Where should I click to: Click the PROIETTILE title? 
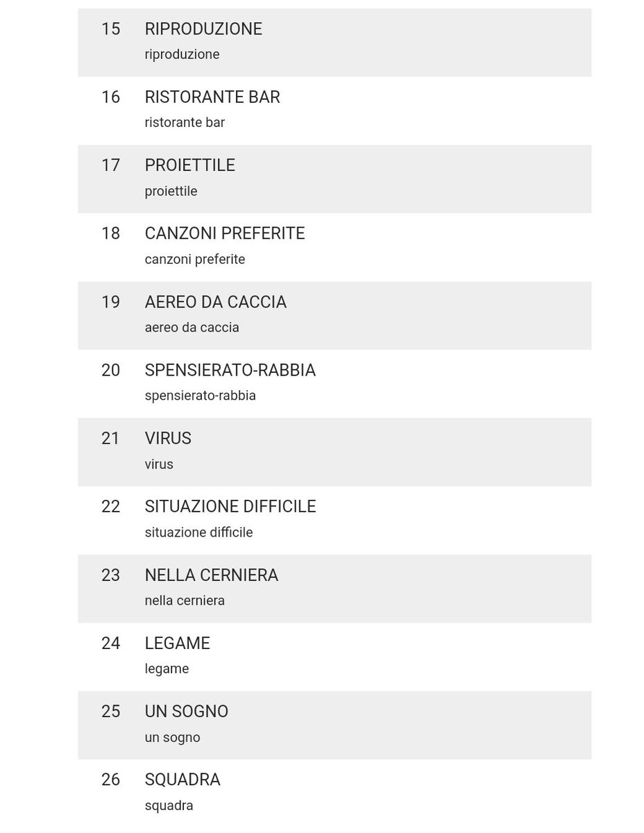(190, 165)
